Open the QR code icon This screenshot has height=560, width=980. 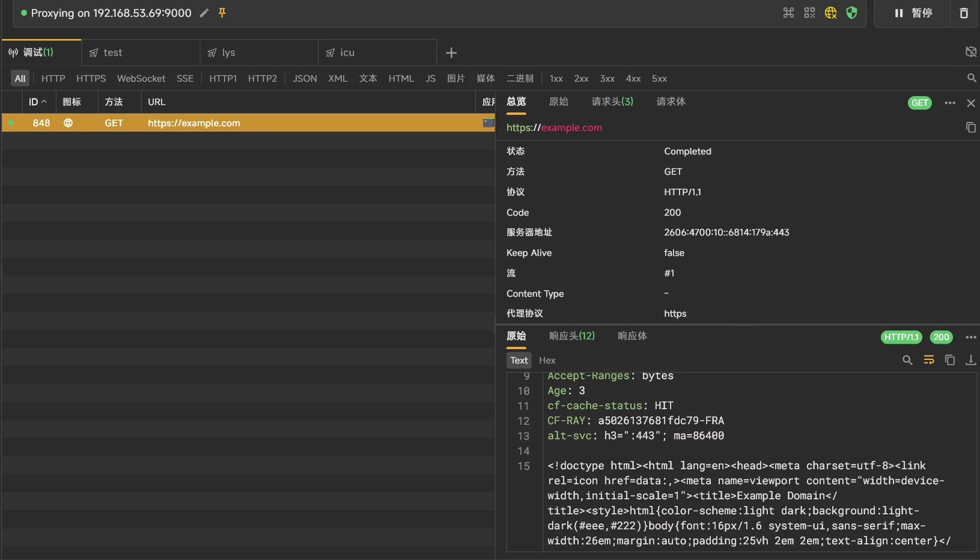click(810, 13)
